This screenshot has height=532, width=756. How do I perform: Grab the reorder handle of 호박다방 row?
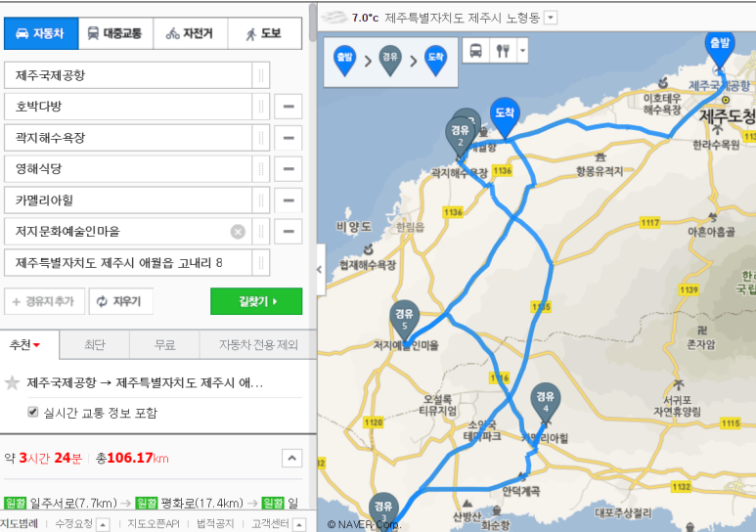click(261, 107)
